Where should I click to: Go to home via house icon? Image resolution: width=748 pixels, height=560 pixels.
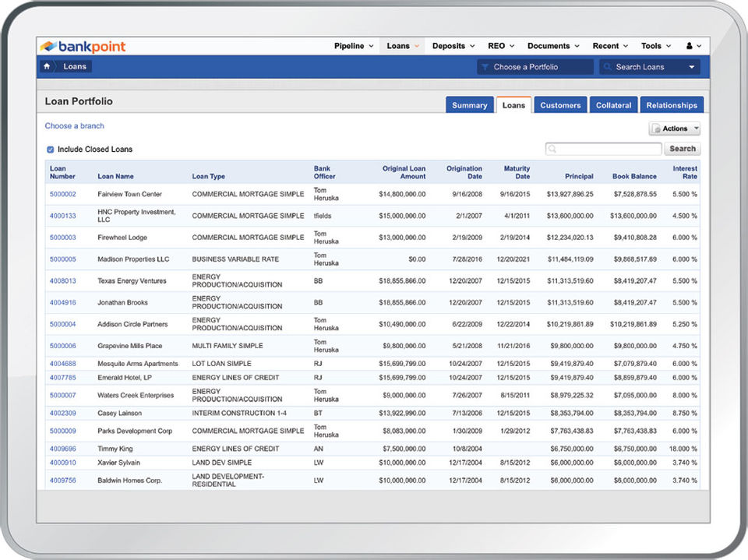pyautogui.click(x=47, y=66)
